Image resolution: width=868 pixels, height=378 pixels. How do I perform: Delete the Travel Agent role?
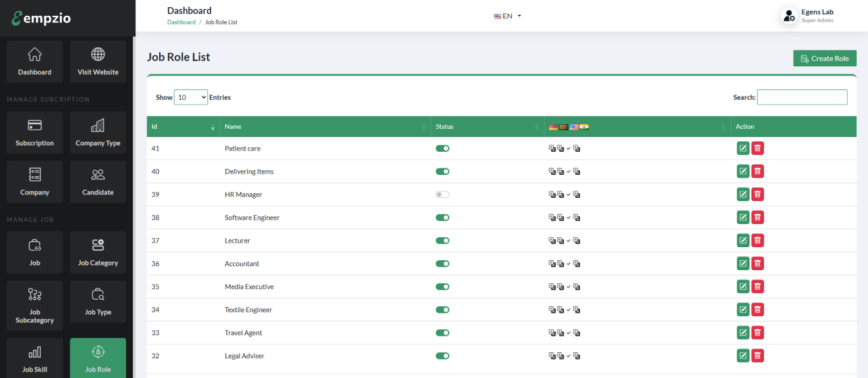pyautogui.click(x=758, y=333)
